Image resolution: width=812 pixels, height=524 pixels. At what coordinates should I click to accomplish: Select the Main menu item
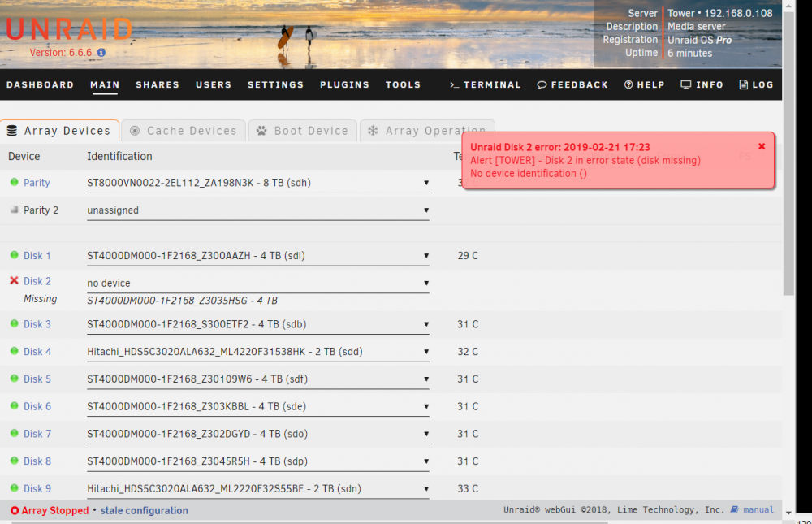(x=105, y=84)
